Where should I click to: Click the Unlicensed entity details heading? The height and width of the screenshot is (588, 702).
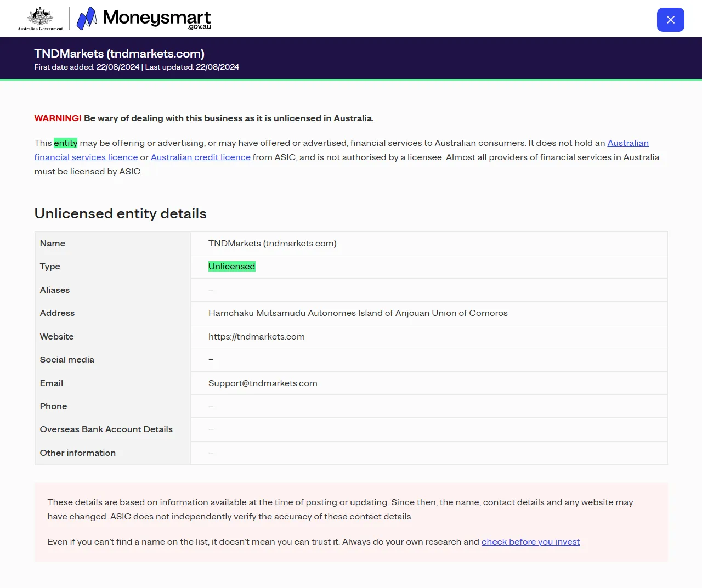click(x=121, y=214)
